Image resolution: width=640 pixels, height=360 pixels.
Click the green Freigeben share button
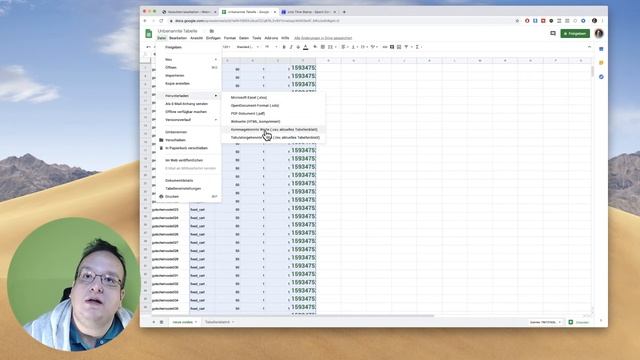point(575,33)
